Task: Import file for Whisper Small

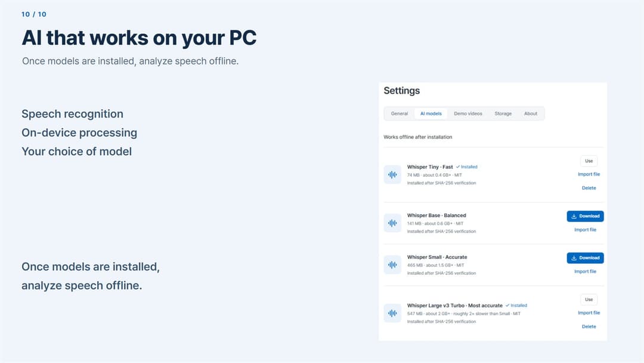Action: click(x=585, y=271)
